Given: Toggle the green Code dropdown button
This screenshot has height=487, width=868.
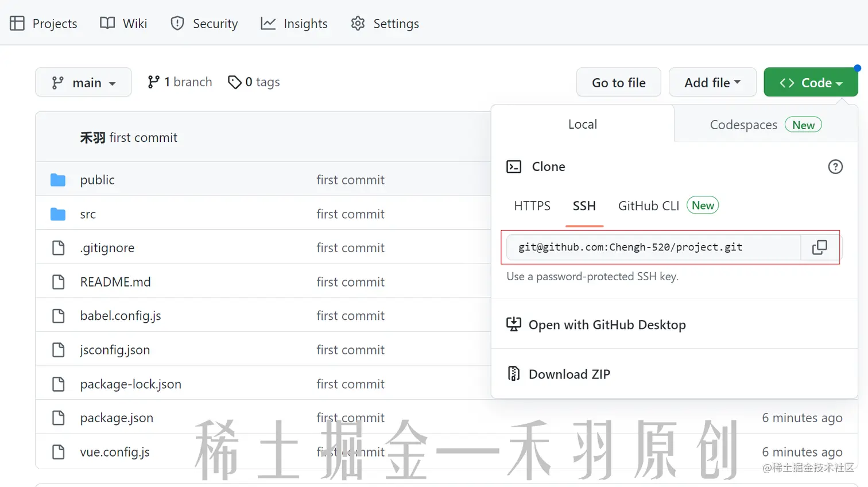Looking at the screenshot, I should (811, 82).
